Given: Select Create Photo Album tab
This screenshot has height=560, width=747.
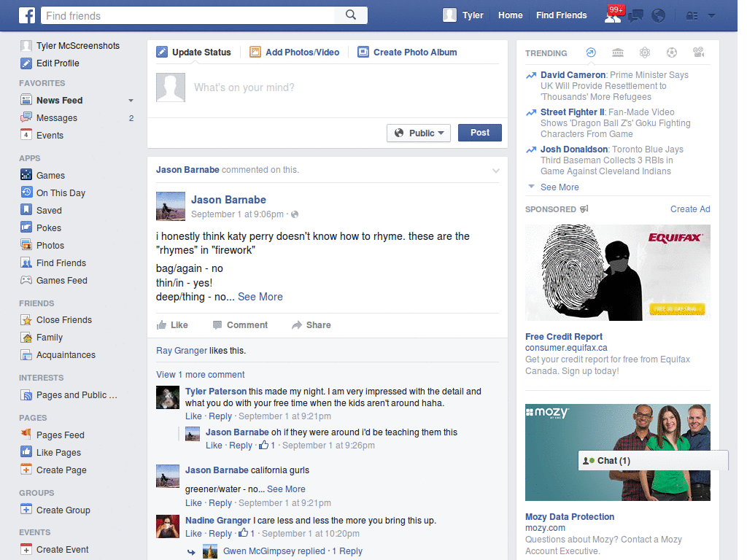Looking at the screenshot, I should click(x=407, y=52).
